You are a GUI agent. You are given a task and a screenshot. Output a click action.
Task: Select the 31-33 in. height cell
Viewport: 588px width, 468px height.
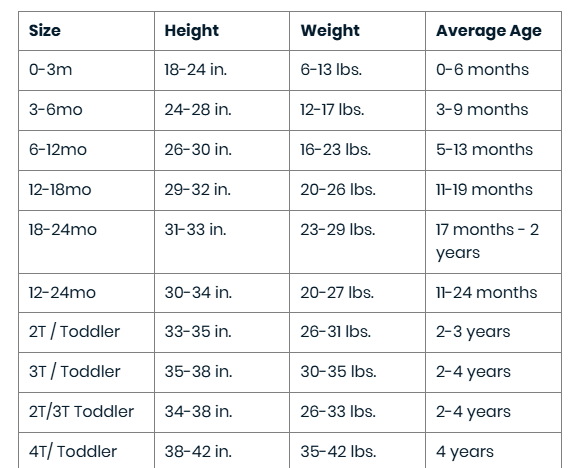[x=222, y=242]
